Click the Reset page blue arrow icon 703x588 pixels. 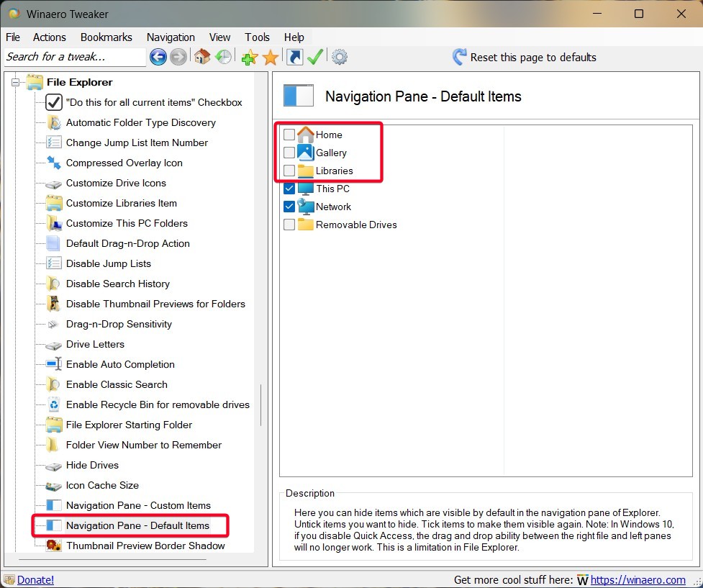tap(459, 57)
